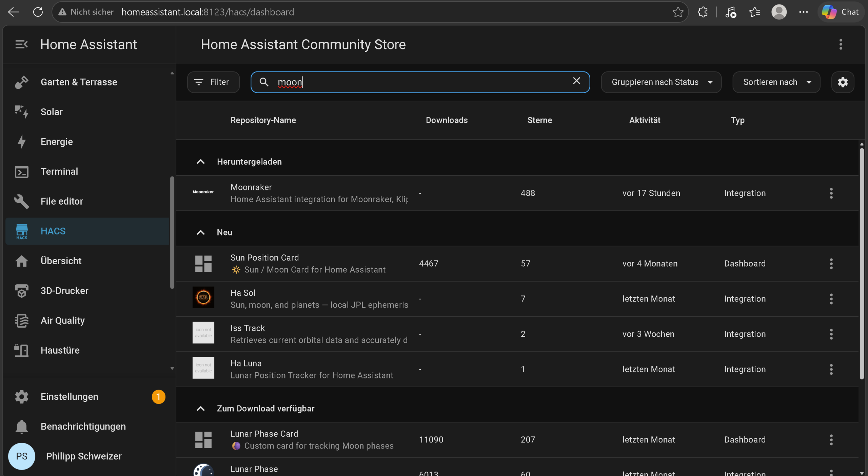868x476 pixels.
Task: Click the Lunar Phase Card dashboard icon
Action: [x=203, y=440]
